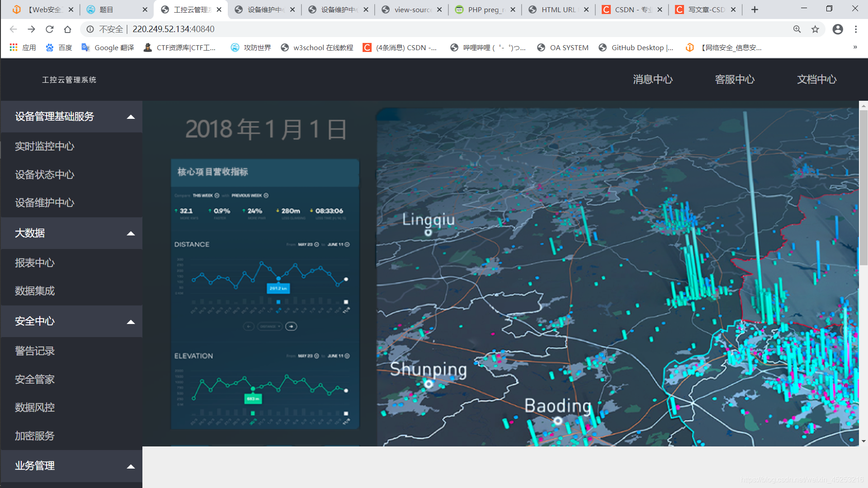The height and width of the screenshot is (488, 868).
Task: Click the Baoding label on the map
Action: pyautogui.click(x=558, y=406)
